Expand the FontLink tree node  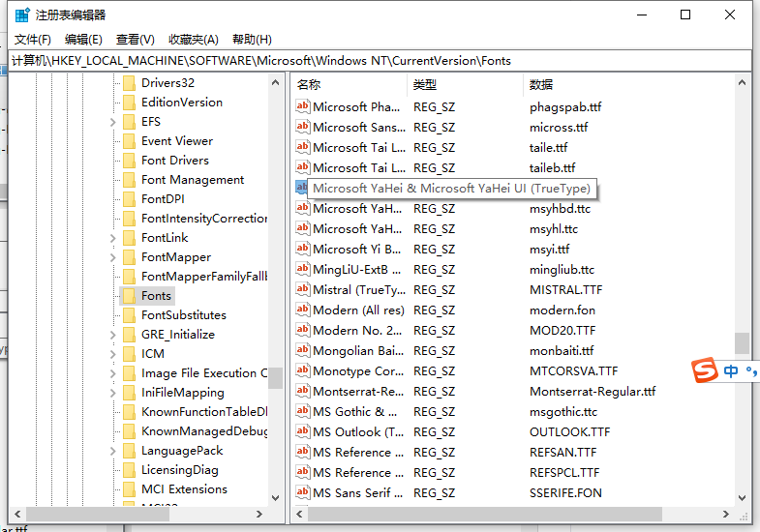pyautogui.click(x=113, y=238)
